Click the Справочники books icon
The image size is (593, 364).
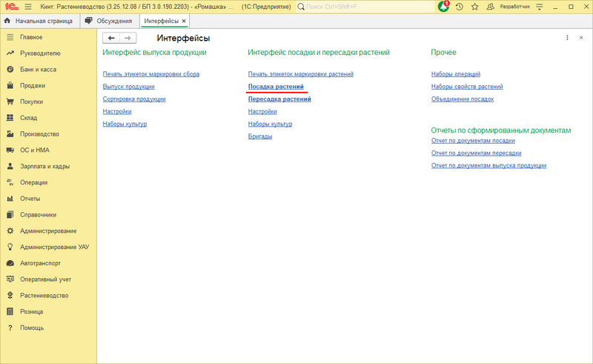[10, 214]
